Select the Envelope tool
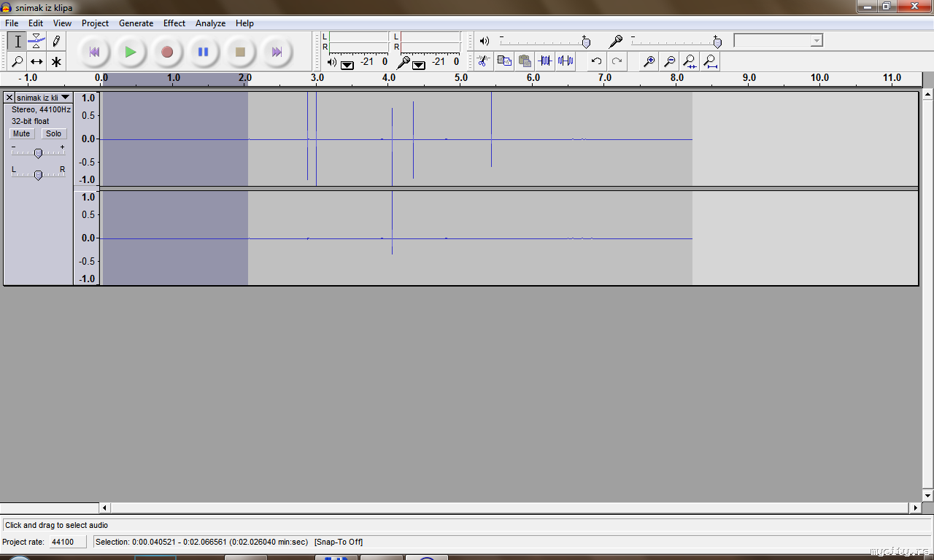Screen dimensions: 934x560 click(36, 42)
